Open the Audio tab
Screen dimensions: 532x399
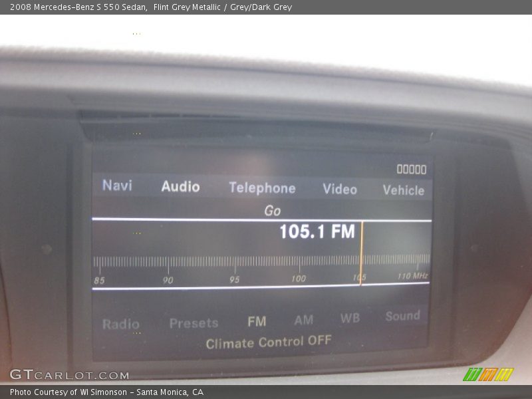182,187
